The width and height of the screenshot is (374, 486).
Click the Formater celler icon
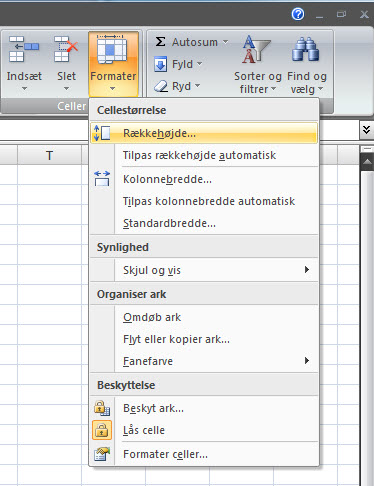[102, 454]
